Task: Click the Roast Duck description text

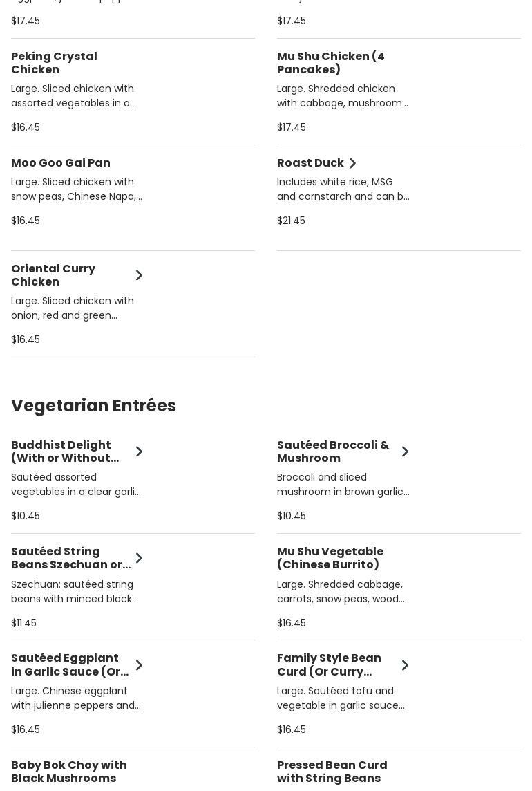Action: click(343, 189)
